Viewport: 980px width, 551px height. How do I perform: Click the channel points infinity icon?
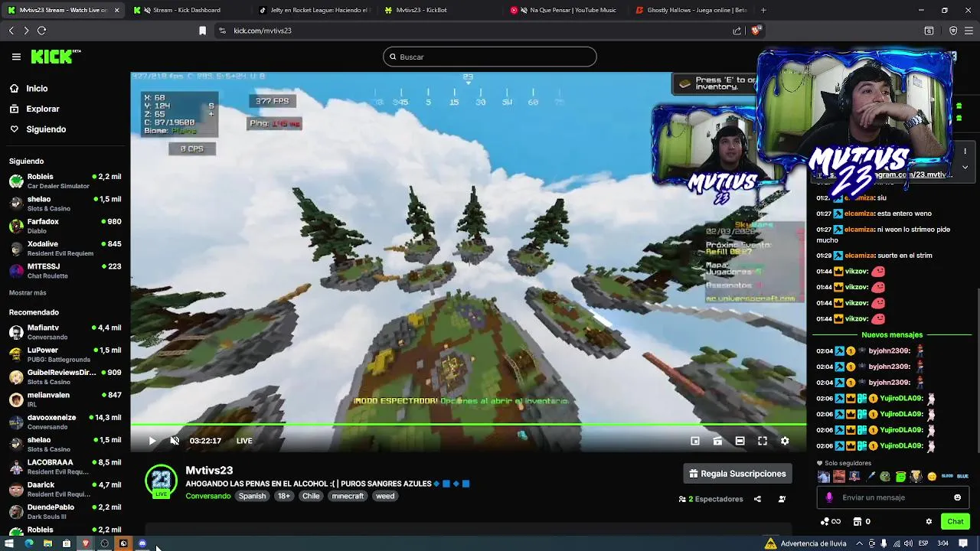(830, 521)
